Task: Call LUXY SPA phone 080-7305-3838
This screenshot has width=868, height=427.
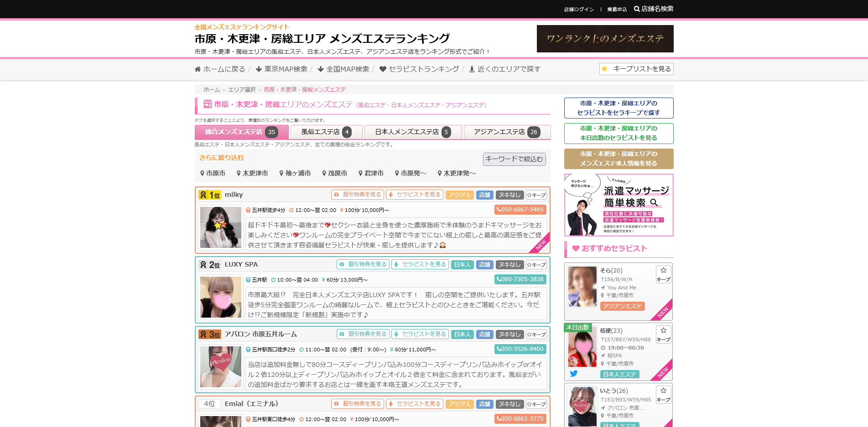Action: pos(520,279)
